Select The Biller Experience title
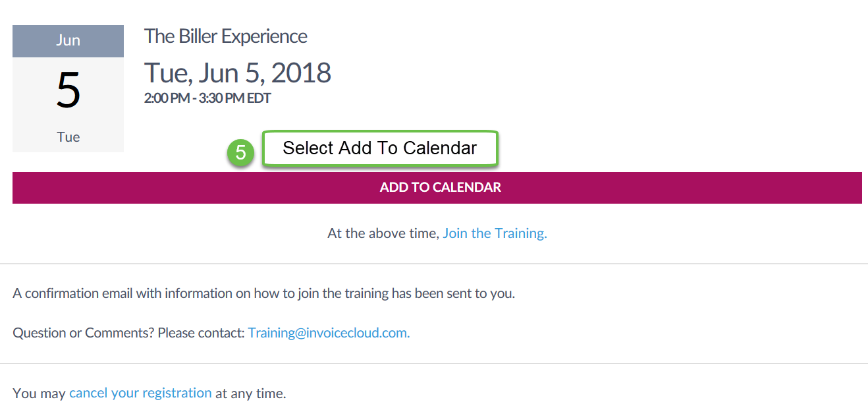 coord(225,36)
